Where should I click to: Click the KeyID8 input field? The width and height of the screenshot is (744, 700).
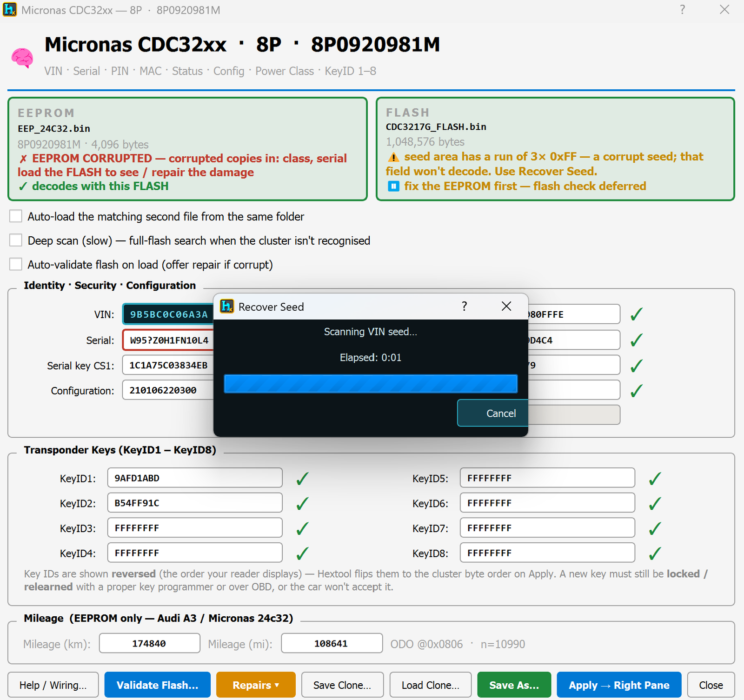pyautogui.click(x=547, y=553)
